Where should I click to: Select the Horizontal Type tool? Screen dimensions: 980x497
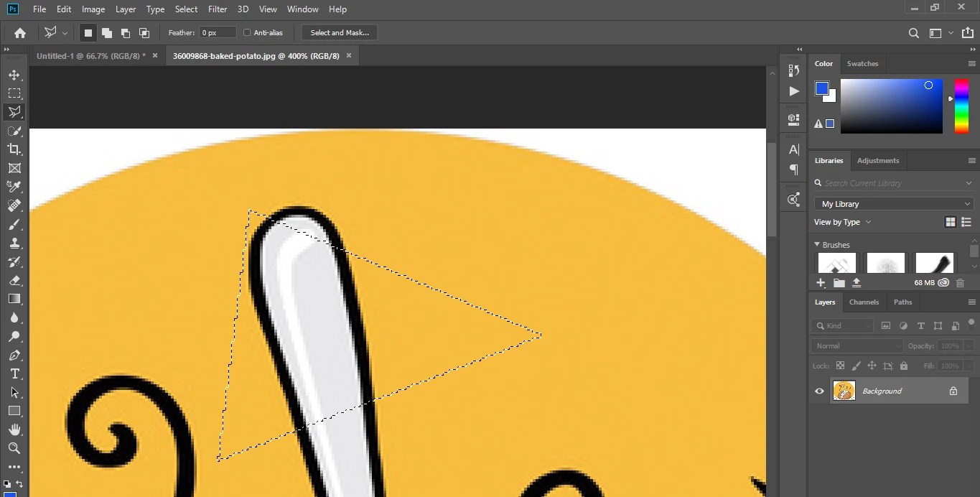point(14,373)
